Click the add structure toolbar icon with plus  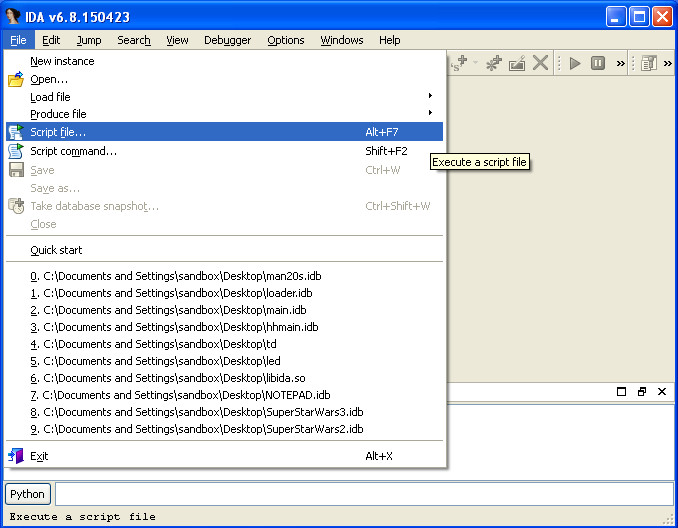click(460, 64)
